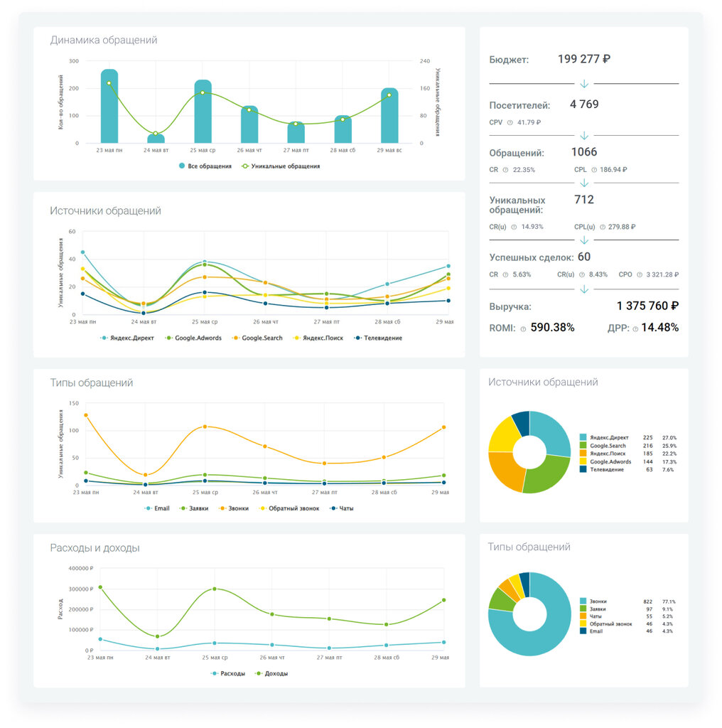Click the Успешных сделок value 60
This screenshot has width=722, height=728.
tap(584, 257)
